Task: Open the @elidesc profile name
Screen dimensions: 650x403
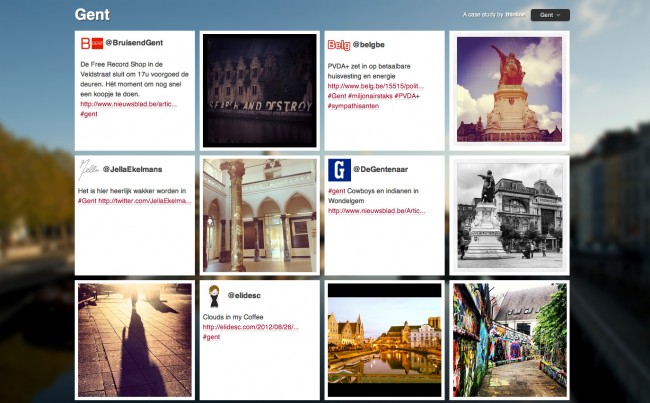Action: (244, 296)
